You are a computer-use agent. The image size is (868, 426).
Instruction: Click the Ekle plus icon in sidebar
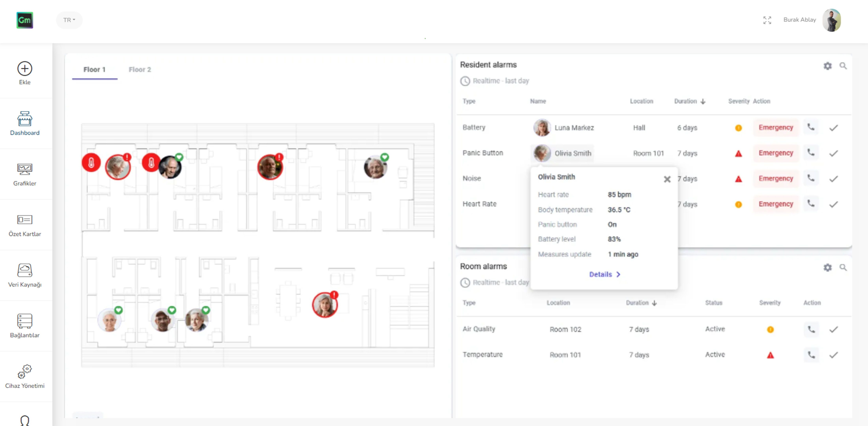pos(25,69)
